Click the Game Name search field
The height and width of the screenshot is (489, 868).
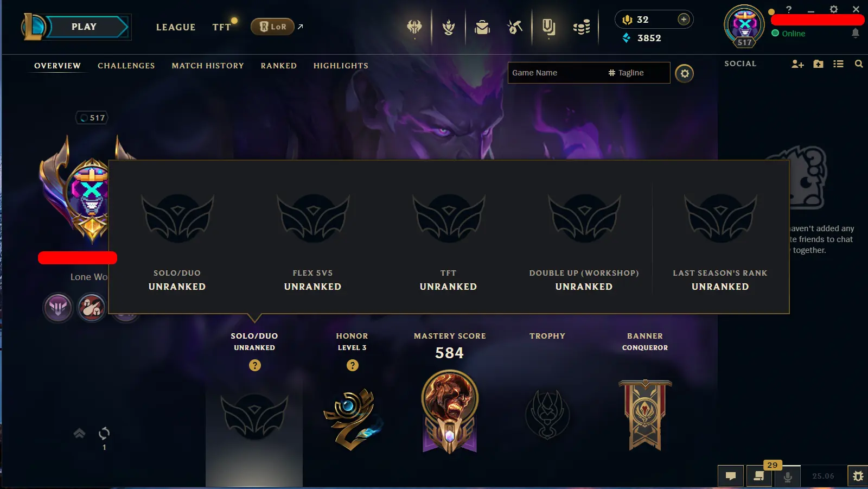(557, 73)
